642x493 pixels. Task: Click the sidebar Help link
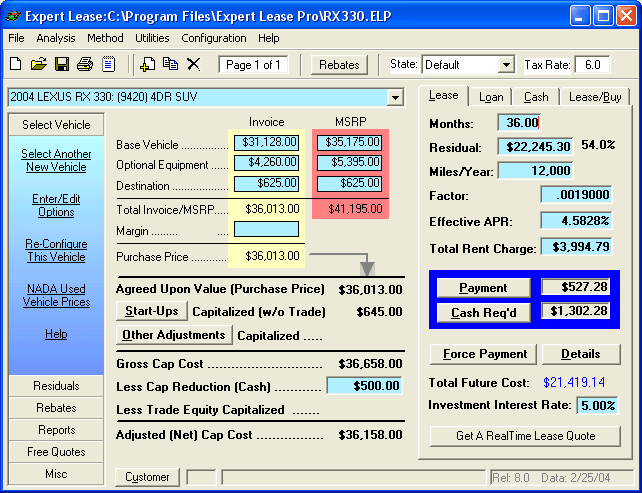coord(56,334)
